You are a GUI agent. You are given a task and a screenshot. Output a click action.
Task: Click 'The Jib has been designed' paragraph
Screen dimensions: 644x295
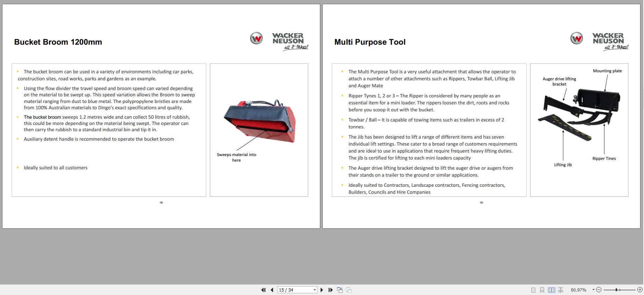pyautogui.click(x=433, y=147)
